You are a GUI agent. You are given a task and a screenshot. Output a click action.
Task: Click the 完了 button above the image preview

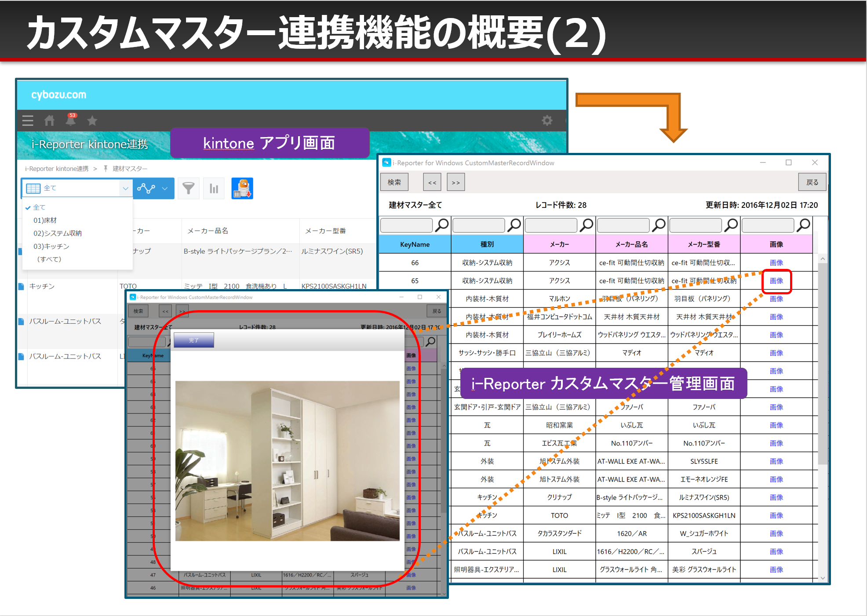(x=193, y=341)
